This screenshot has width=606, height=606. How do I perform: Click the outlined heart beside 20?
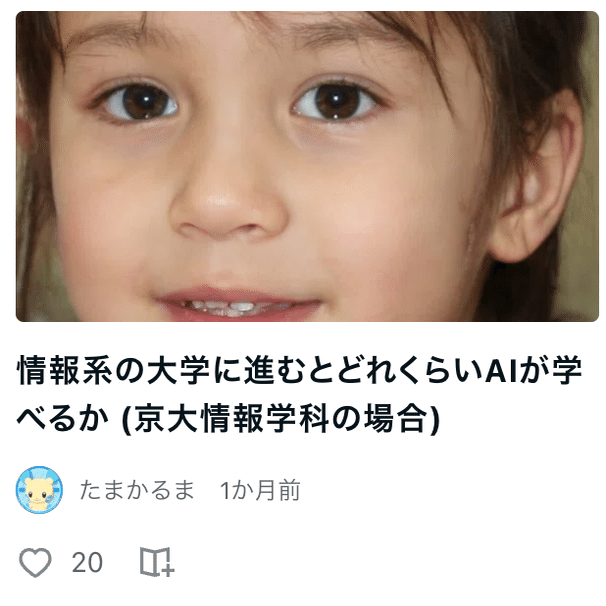click(x=35, y=562)
